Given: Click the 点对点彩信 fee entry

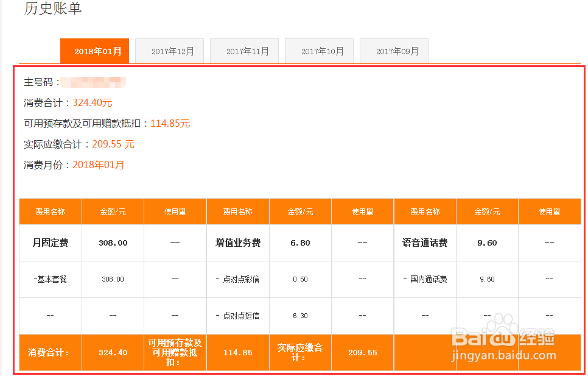Looking at the screenshot, I should (237, 279).
